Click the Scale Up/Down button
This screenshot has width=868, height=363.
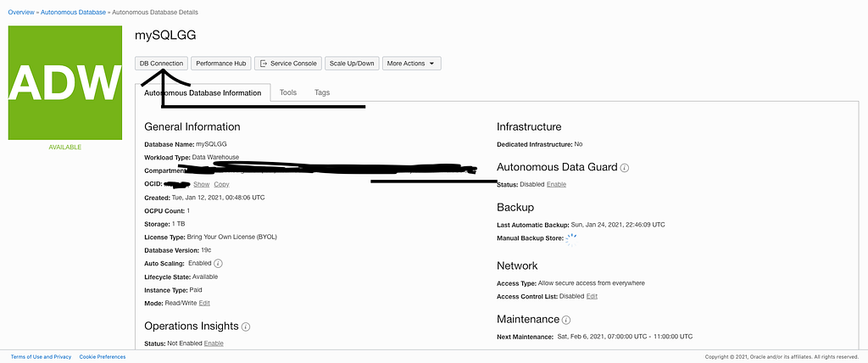352,63
